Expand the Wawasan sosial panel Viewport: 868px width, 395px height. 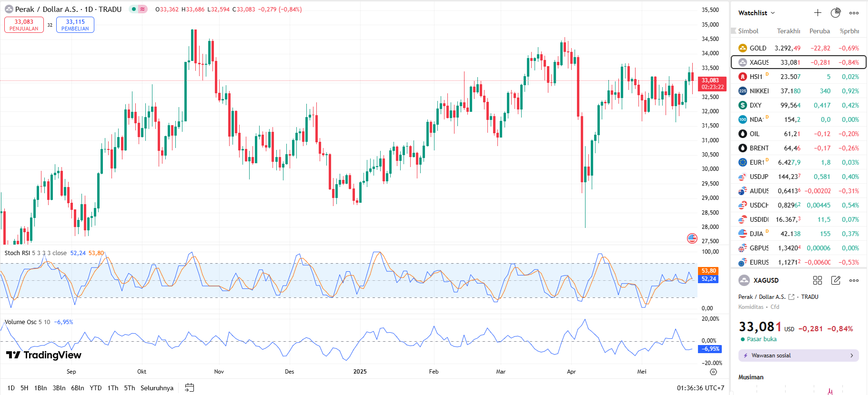[798, 355]
